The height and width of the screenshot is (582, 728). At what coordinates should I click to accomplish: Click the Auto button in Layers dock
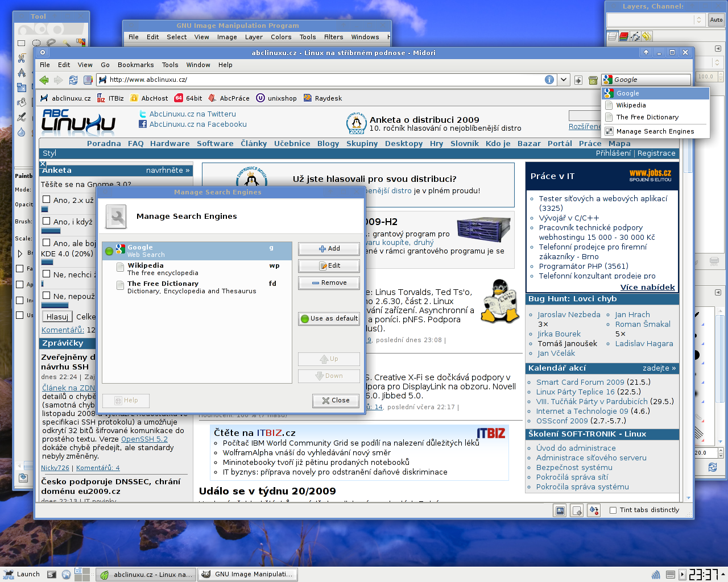[716, 20]
